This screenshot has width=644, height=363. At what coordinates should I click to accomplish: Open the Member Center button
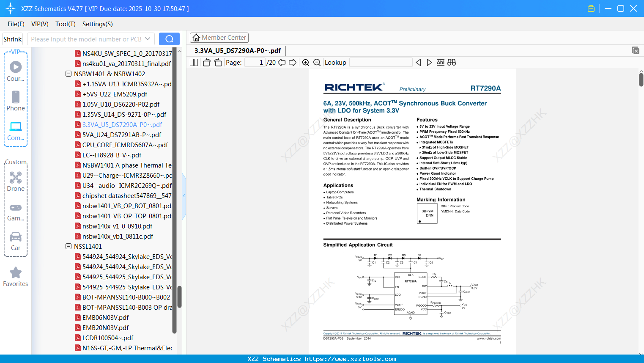pos(219,38)
